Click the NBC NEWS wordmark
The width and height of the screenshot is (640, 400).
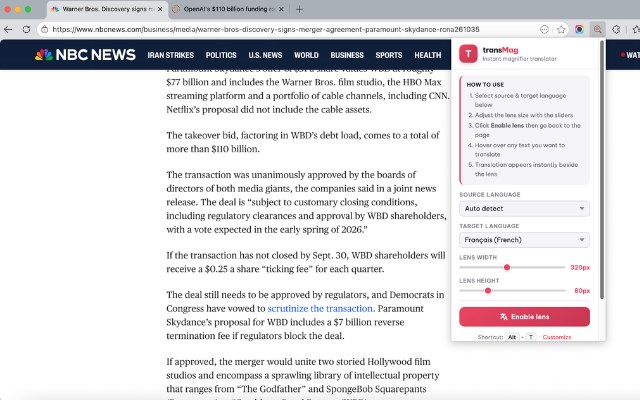(96, 55)
